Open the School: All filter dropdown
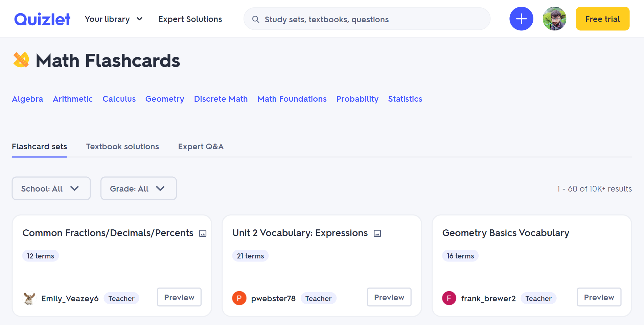The height and width of the screenshot is (325, 644). (51, 189)
